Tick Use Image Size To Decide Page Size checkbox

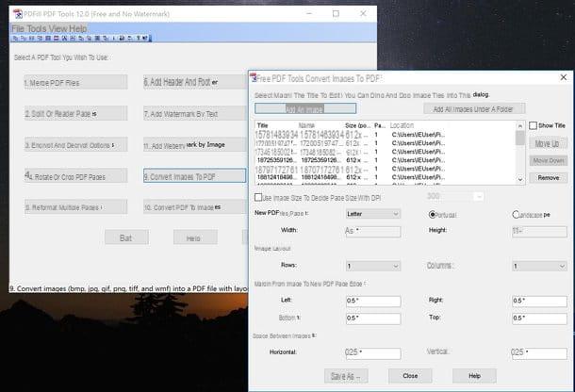258,198
